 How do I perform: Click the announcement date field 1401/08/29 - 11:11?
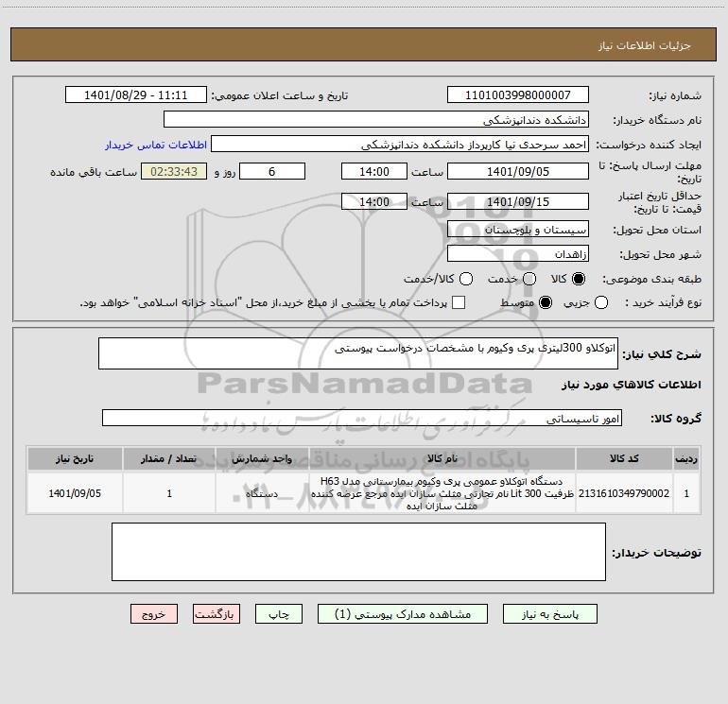[x=135, y=94]
